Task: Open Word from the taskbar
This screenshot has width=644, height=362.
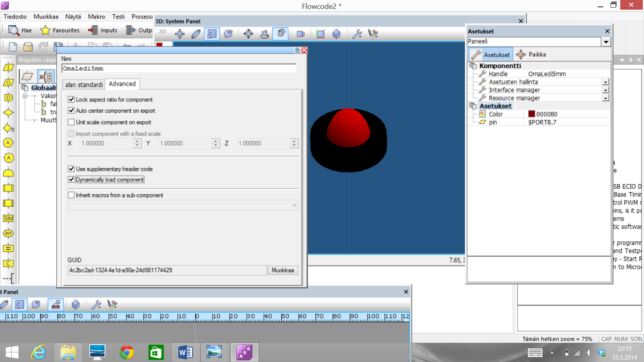Action: pos(185,353)
